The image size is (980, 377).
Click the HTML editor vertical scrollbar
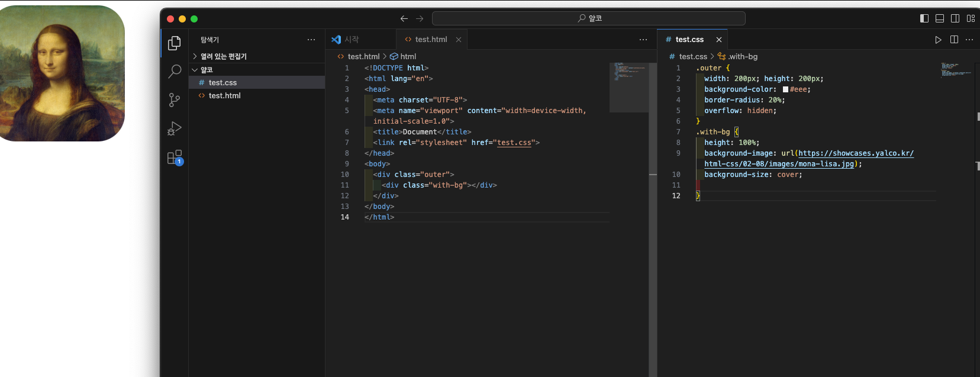653,219
